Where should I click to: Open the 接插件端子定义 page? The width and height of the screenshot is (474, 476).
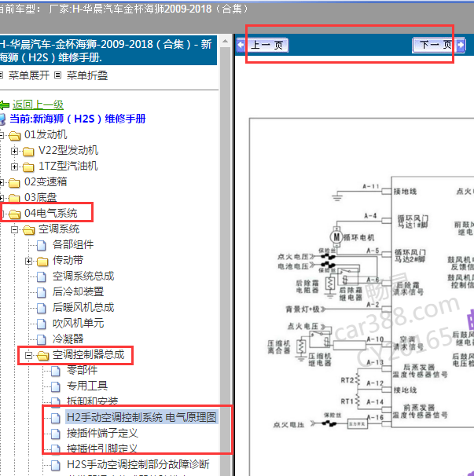pos(102,434)
